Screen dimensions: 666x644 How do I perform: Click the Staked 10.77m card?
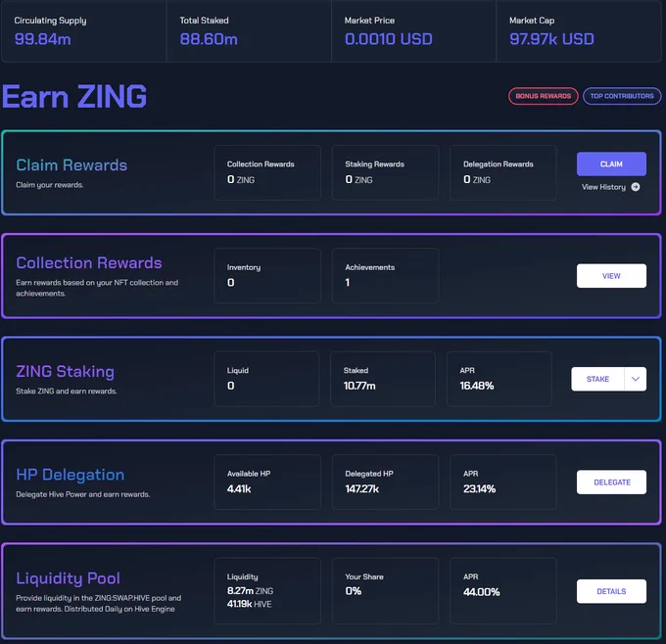tap(383, 379)
